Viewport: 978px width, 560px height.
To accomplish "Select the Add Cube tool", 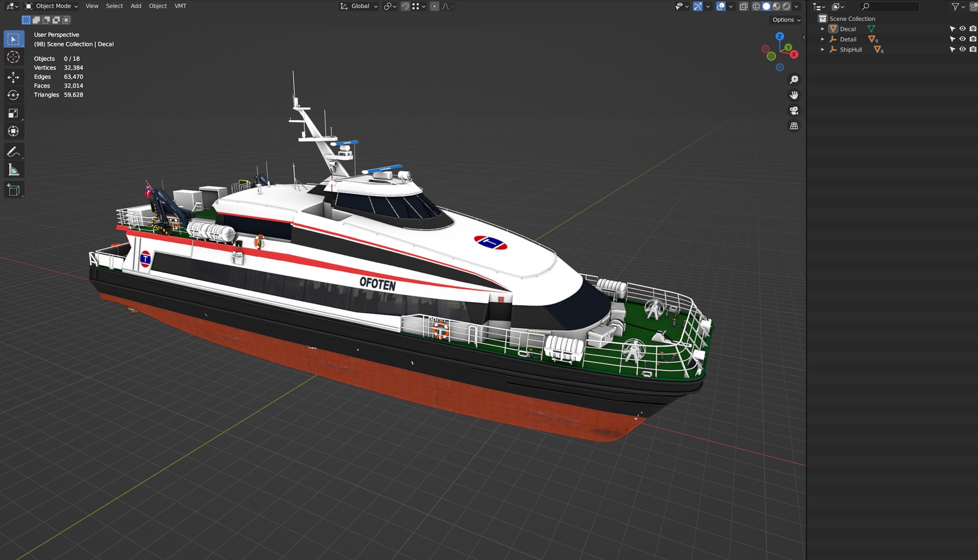I will pyautogui.click(x=13, y=190).
